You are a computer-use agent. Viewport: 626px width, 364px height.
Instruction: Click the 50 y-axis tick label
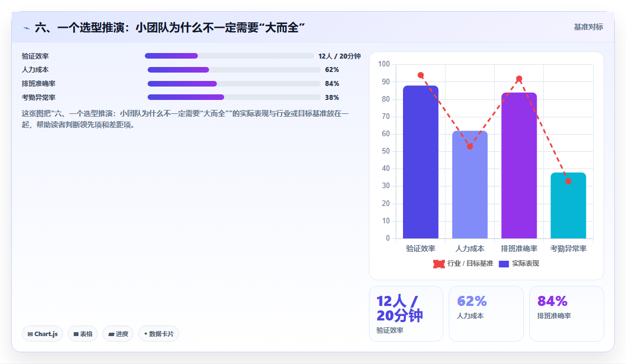coord(386,151)
